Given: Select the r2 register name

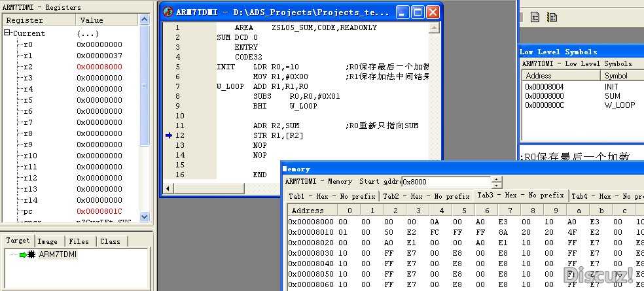Looking at the screenshot, I should pyautogui.click(x=28, y=67).
